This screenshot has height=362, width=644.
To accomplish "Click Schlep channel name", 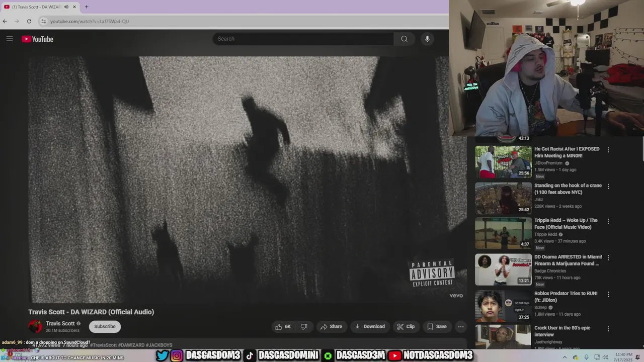I will coord(540,307).
